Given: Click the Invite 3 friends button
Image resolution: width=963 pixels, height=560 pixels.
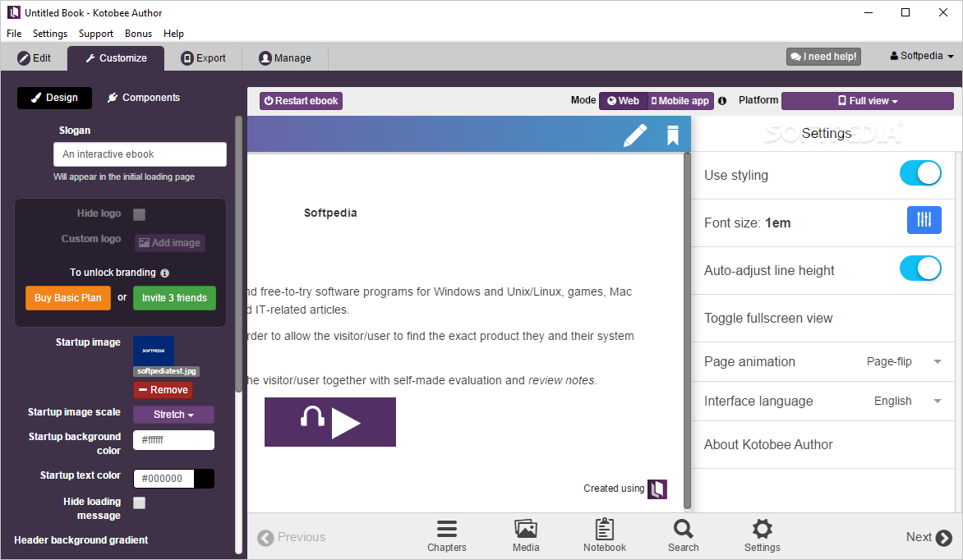Looking at the screenshot, I should [174, 298].
